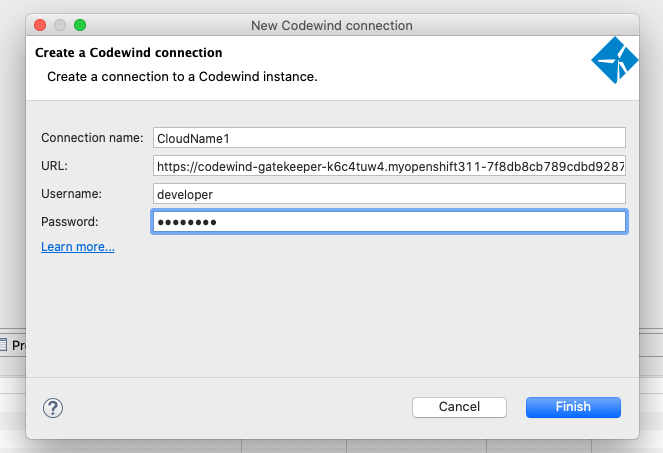Click the "Username:" label text
This screenshot has width=663, height=453.
pos(71,194)
